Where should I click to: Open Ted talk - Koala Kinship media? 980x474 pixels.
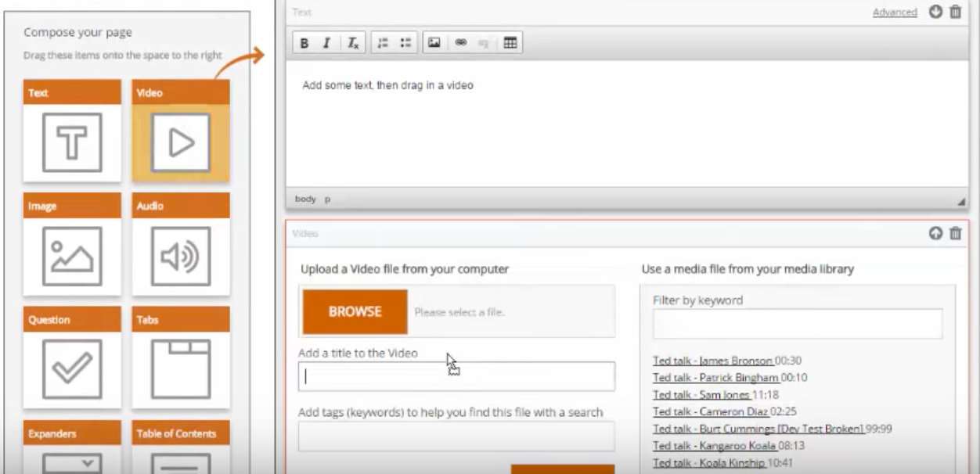709,462
